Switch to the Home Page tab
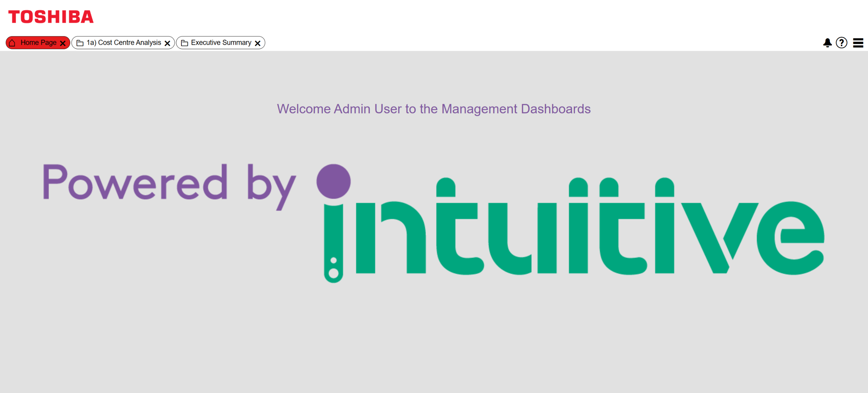Image resolution: width=868 pixels, height=393 pixels. coord(38,43)
